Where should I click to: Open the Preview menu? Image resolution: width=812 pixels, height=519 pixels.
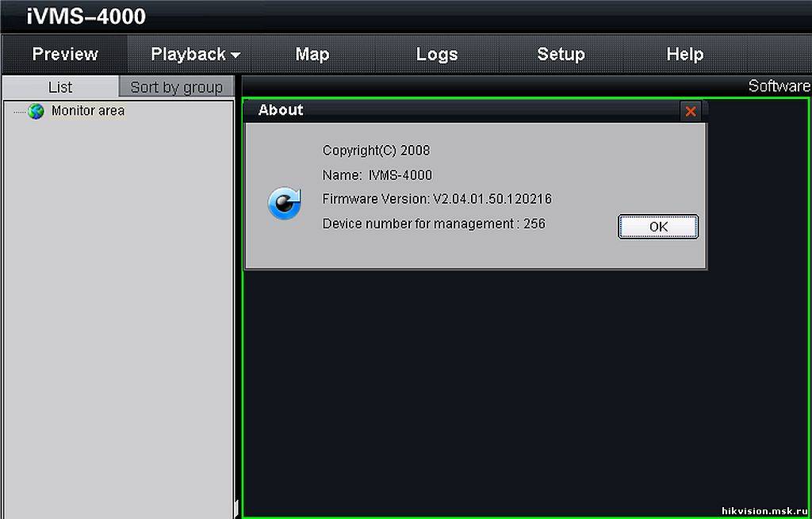(65, 55)
